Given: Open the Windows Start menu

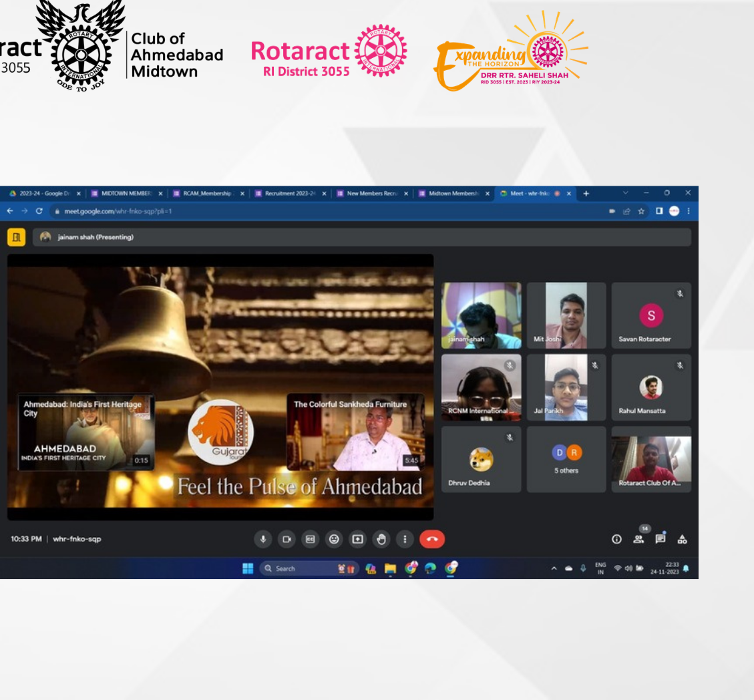Looking at the screenshot, I should [x=248, y=569].
